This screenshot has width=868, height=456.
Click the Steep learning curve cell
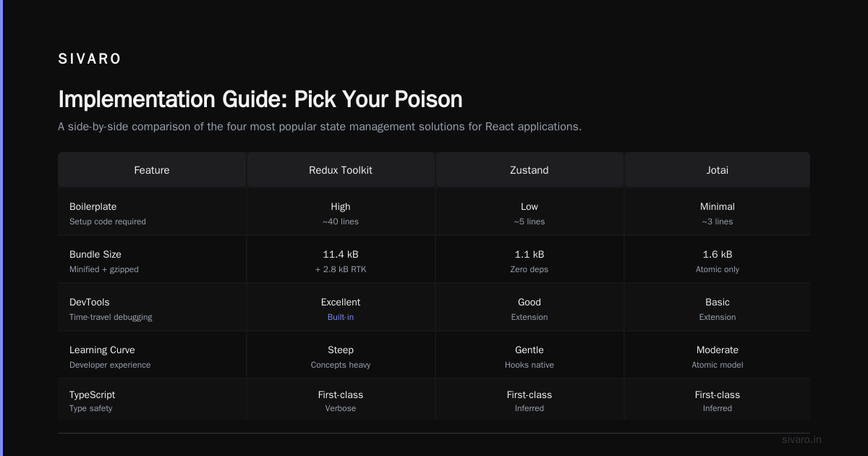pos(341,356)
